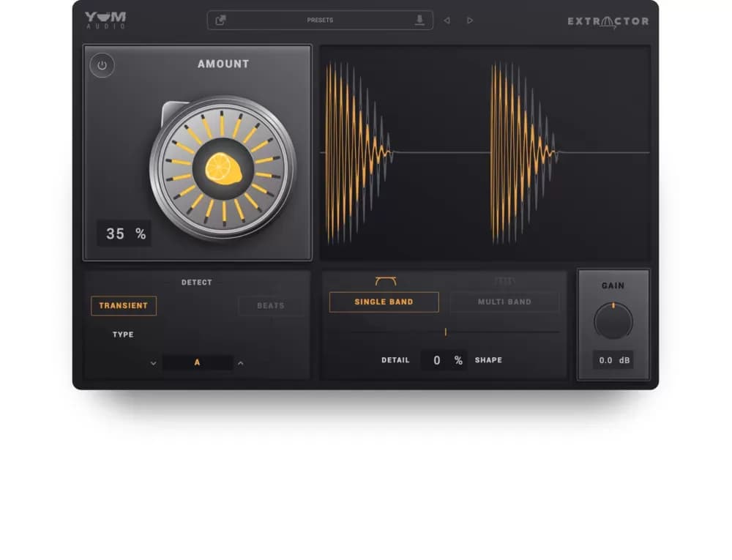Viewport: 732px width, 560px height.
Task: Click the lemon Amount knob
Action: tap(223, 168)
